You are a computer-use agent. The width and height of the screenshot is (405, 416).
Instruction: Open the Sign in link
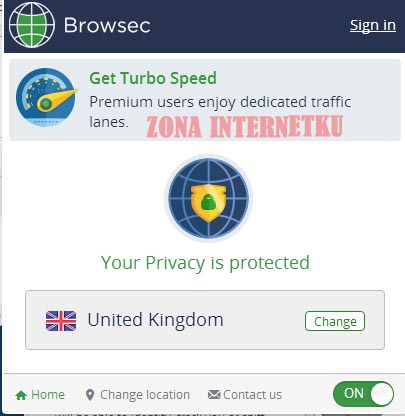(373, 25)
